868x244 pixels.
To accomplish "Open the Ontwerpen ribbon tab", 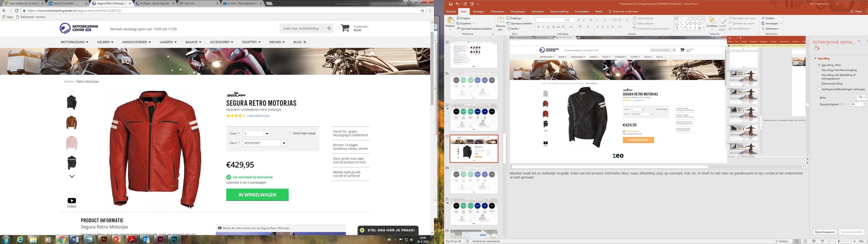I will coord(497,12).
